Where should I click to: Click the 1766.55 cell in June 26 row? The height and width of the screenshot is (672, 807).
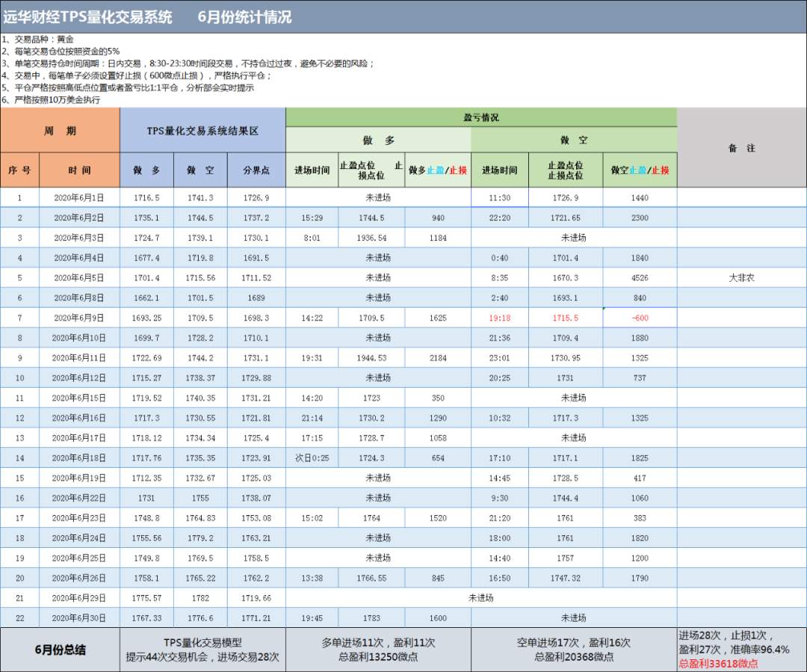pyautogui.click(x=371, y=579)
